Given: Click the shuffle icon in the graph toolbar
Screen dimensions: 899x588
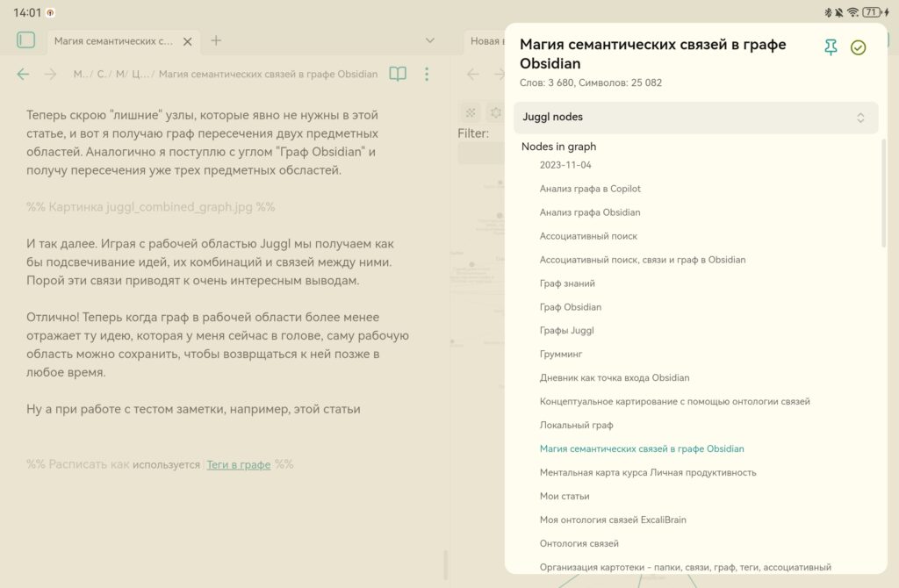Looking at the screenshot, I should tap(471, 111).
